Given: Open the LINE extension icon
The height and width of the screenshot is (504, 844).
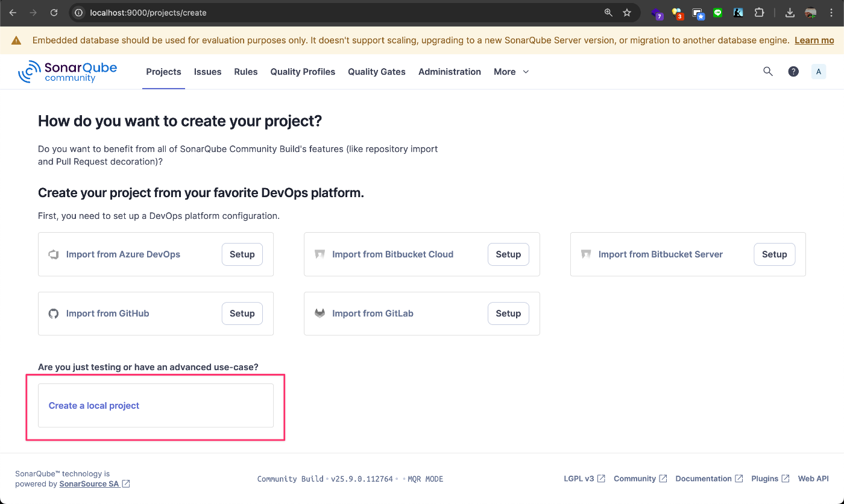Looking at the screenshot, I should [x=717, y=12].
